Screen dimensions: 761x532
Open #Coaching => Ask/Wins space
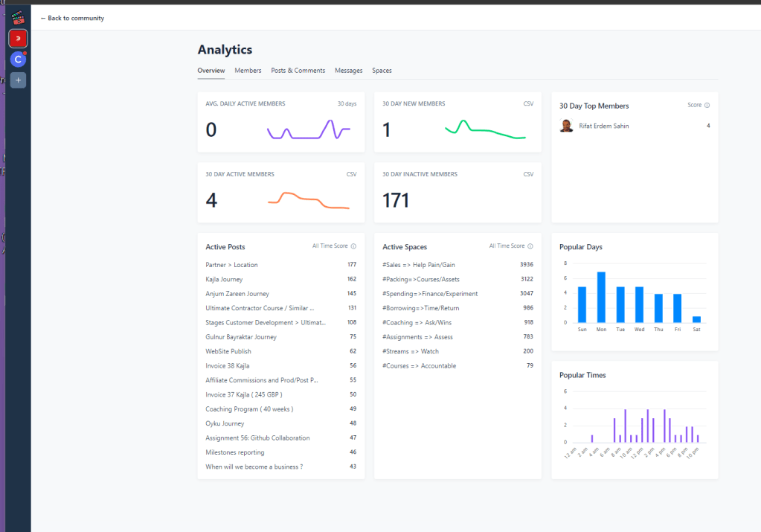pyautogui.click(x=417, y=323)
